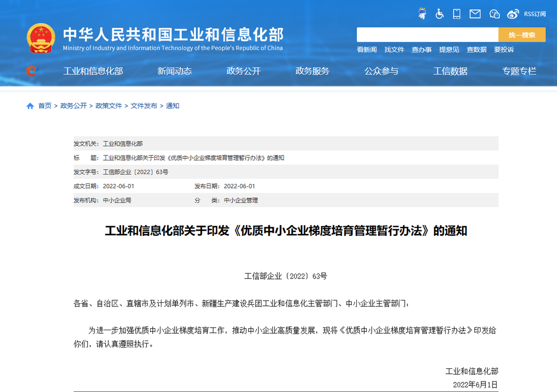Select the 成文日期 value 2022-06-01
The image size is (557, 392).
click(x=118, y=186)
